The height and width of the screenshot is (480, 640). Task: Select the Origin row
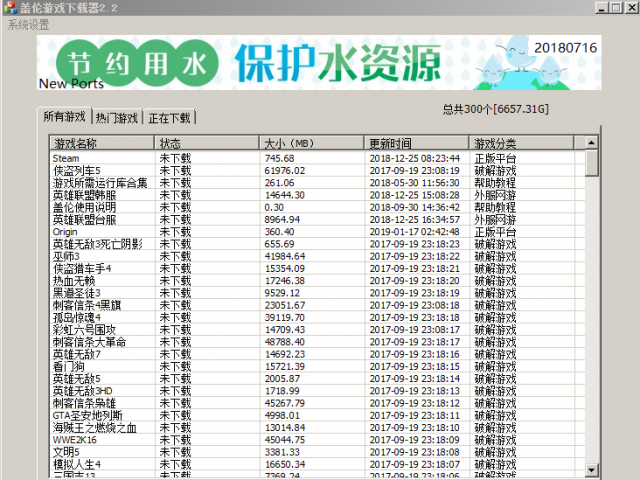click(x=316, y=232)
